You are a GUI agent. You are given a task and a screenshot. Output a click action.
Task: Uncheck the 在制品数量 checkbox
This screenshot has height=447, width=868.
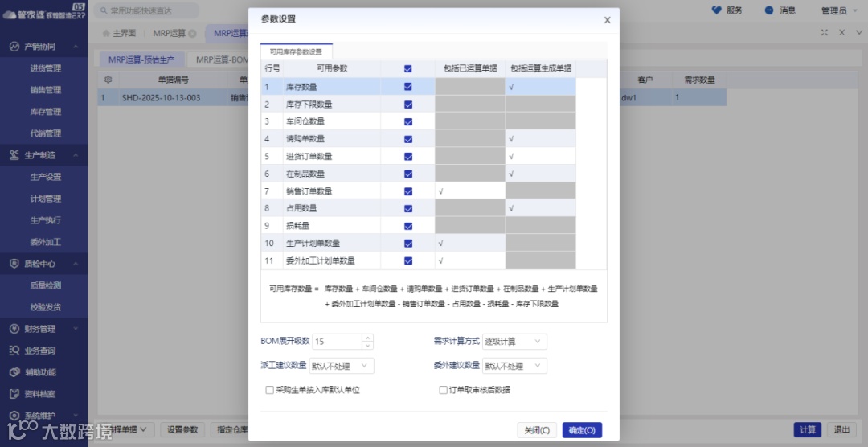[408, 174]
